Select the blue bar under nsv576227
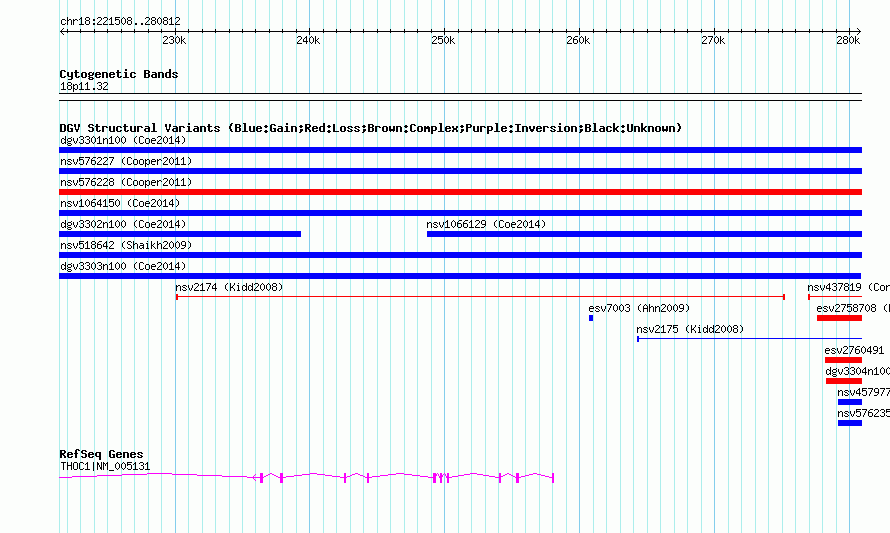This screenshot has width=890, height=533. (460, 171)
